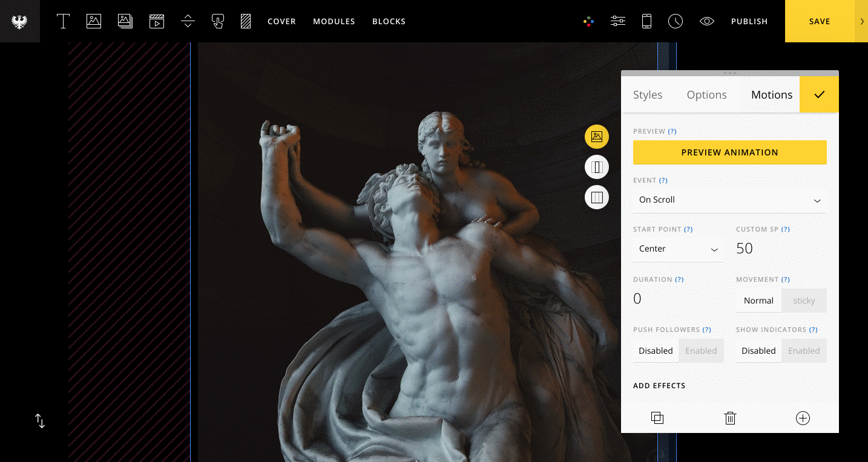Select the Text module tool
Screen dimensions: 868x462
click(63, 21)
